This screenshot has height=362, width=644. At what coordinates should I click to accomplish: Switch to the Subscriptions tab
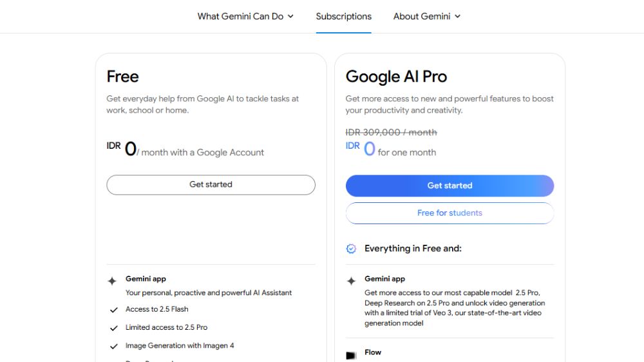(x=343, y=16)
